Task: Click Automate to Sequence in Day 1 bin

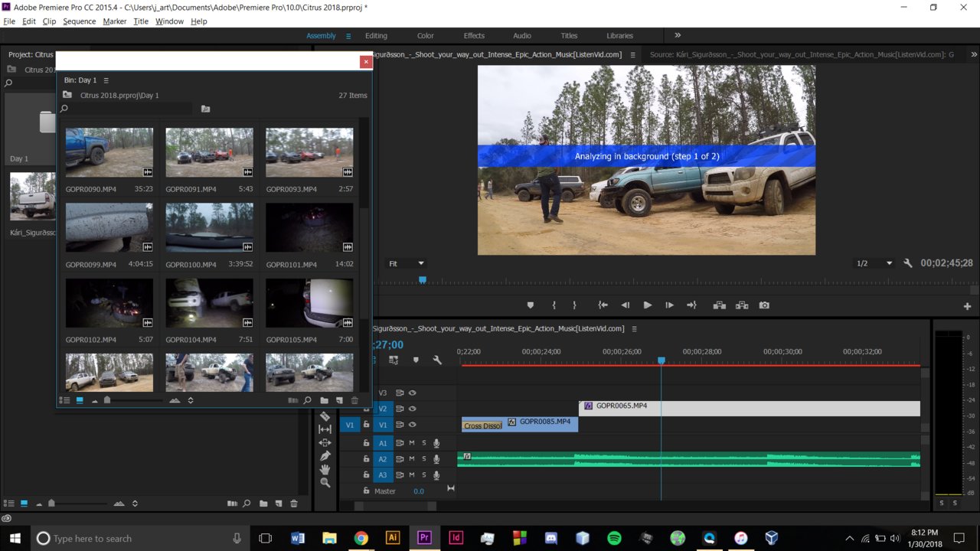Action: click(292, 400)
